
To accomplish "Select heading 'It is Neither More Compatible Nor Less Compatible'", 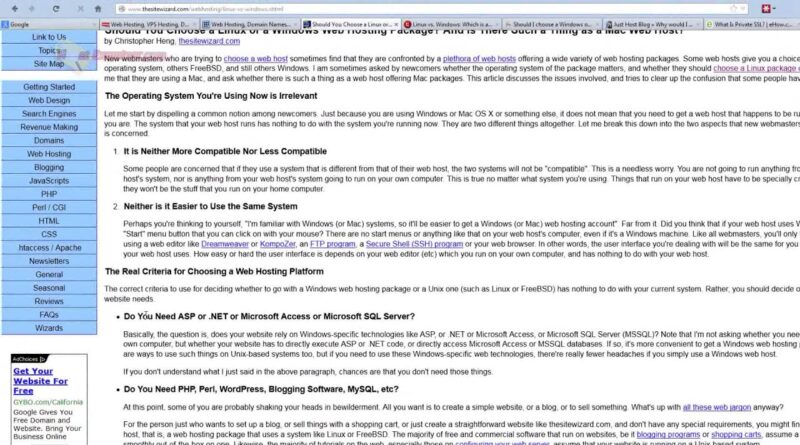I will [x=225, y=152].
